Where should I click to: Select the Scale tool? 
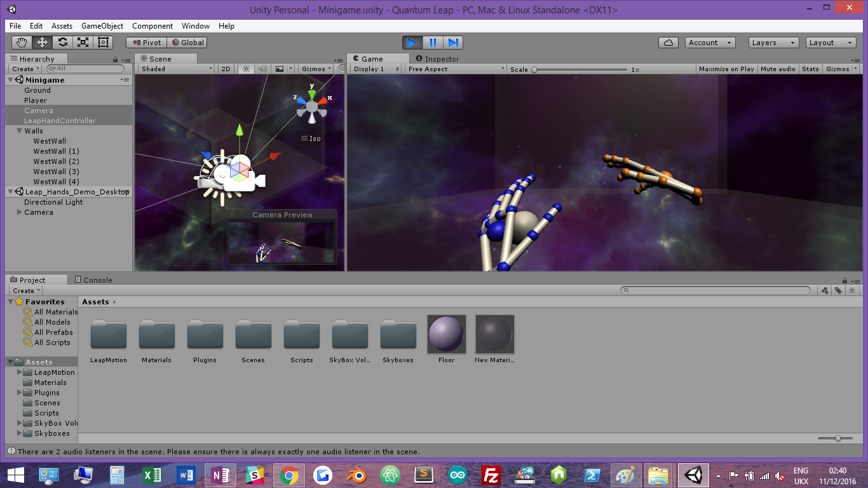83,43
